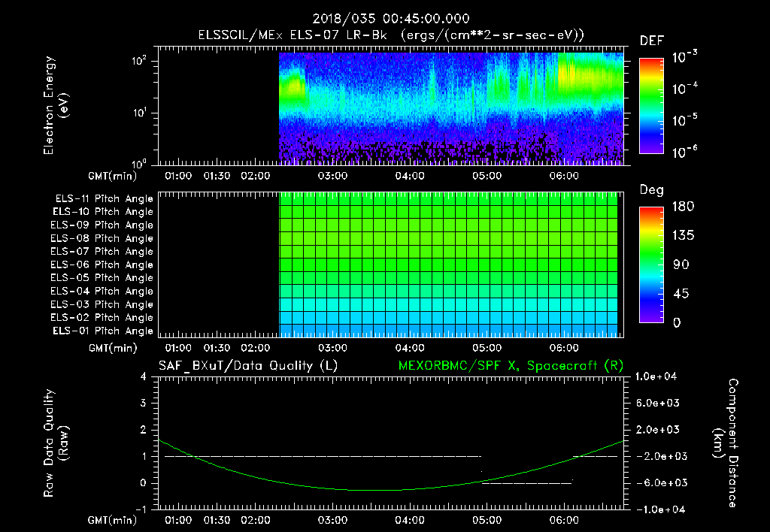Select the ELS-08 Pitch Angle label
This screenshot has height=532, width=770.
[x=102, y=238]
